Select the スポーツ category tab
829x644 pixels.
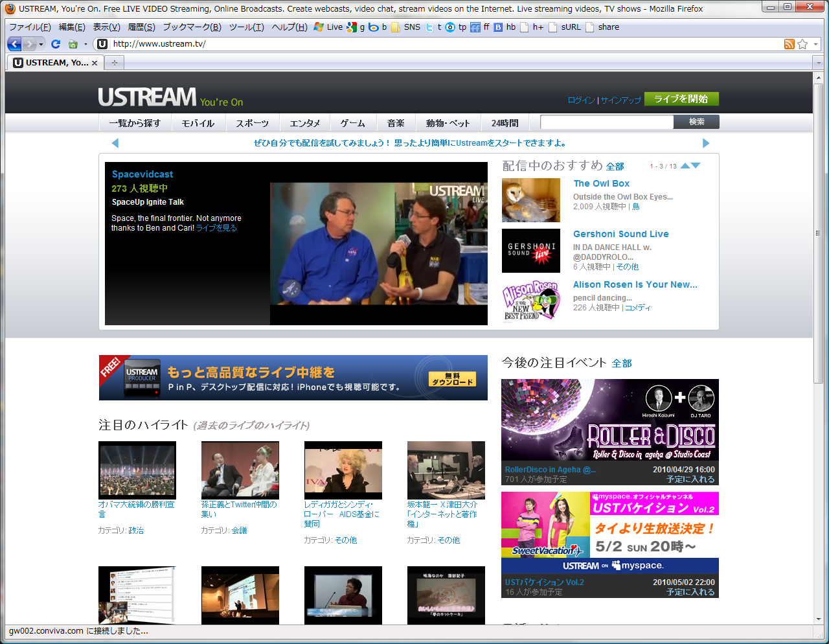point(252,123)
